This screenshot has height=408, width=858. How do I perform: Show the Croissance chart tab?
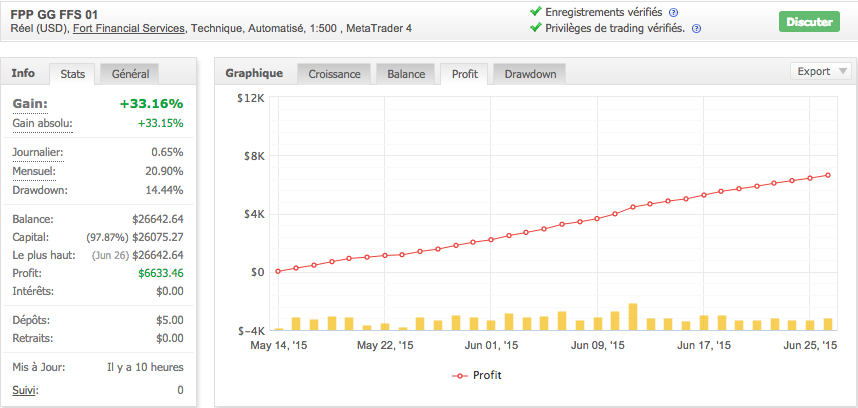[x=334, y=74]
